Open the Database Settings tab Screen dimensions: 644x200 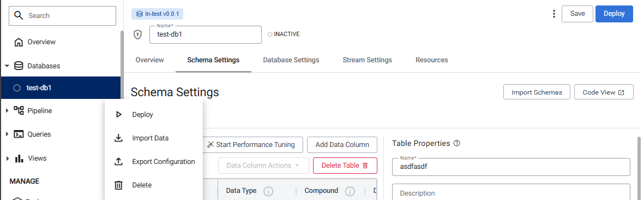click(291, 60)
